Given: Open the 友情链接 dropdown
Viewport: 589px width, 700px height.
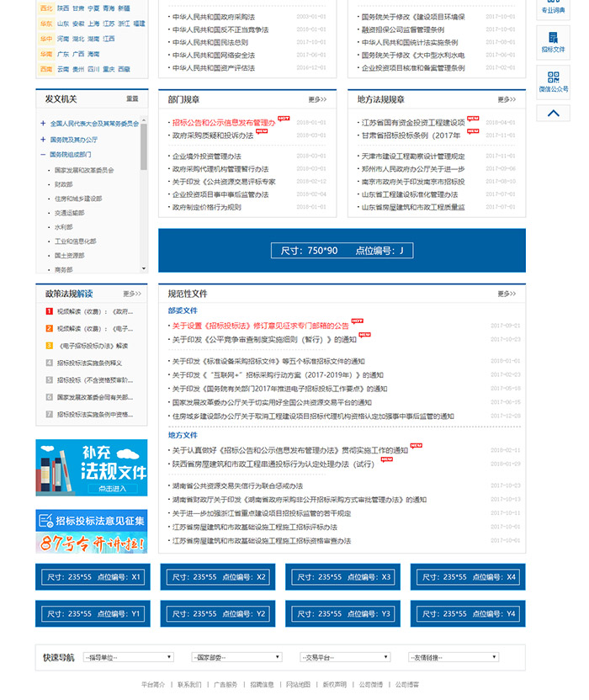Looking at the screenshot, I should [x=454, y=657].
